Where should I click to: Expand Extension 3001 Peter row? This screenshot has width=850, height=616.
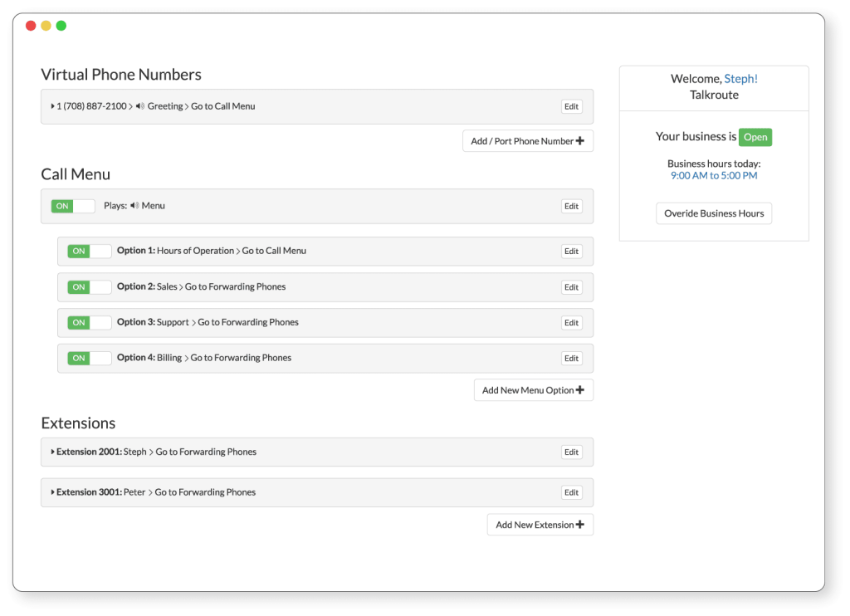(52, 491)
